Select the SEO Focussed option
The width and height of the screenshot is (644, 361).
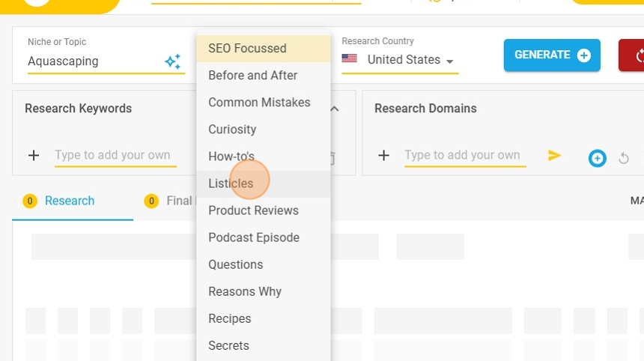[247, 49]
